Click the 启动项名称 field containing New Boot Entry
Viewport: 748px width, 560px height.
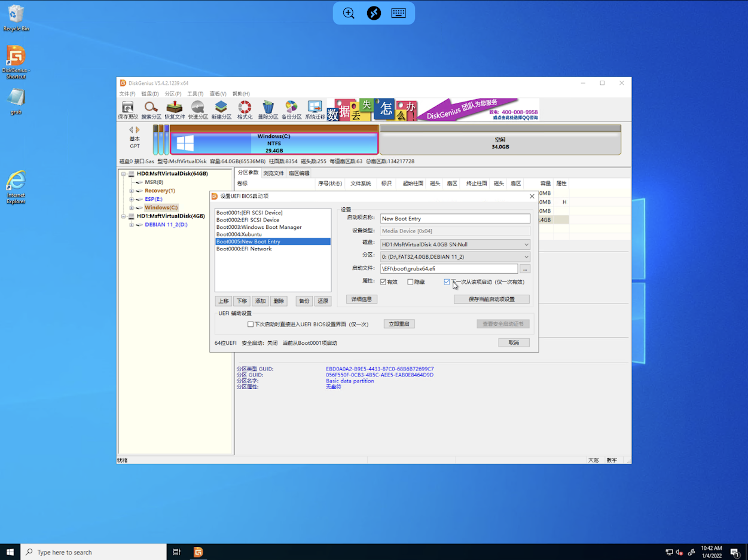455,219
